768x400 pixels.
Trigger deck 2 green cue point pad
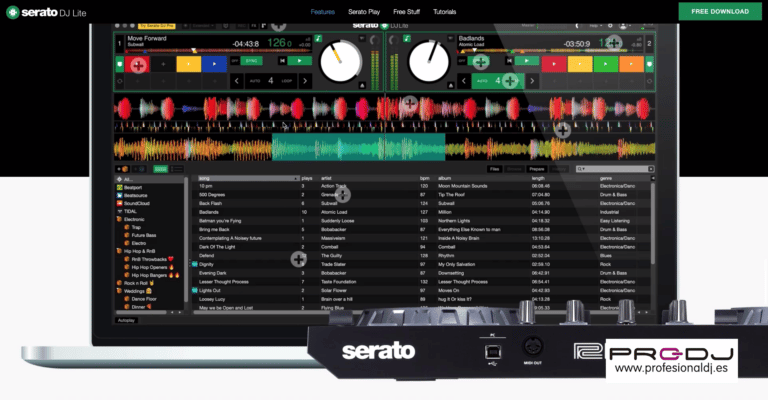pyautogui.click(x=606, y=64)
